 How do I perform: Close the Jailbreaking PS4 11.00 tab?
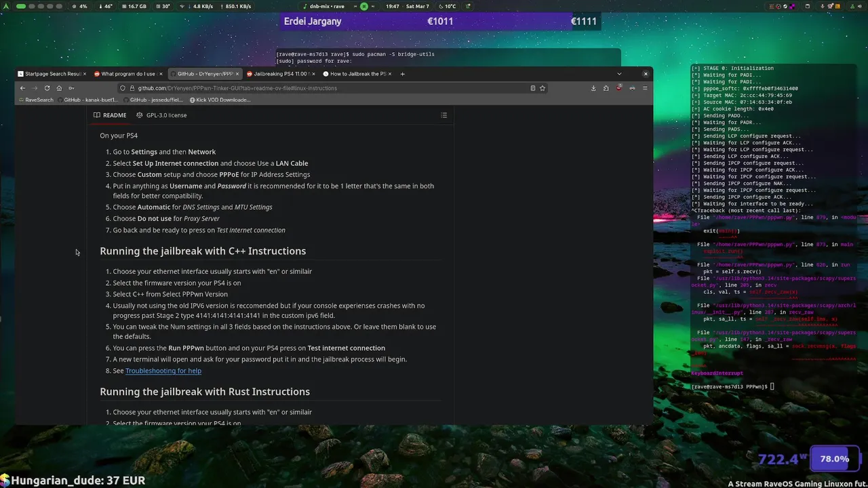click(x=313, y=74)
